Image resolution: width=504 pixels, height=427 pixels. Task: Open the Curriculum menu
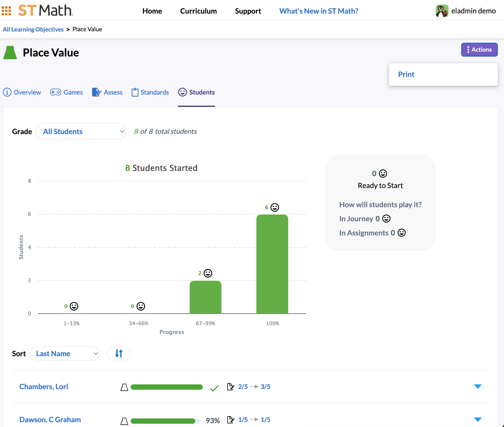[198, 11]
